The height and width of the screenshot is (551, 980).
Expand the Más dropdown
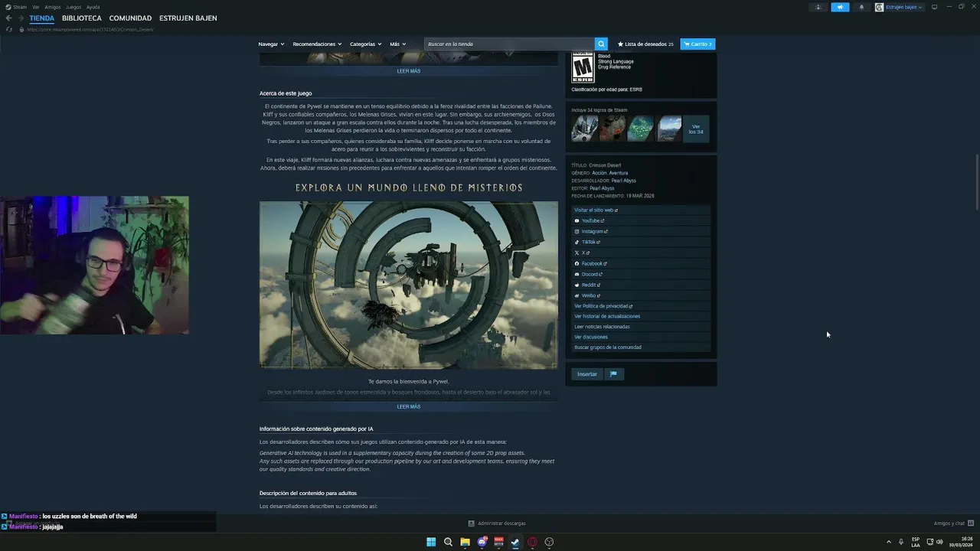[x=397, y=44]
